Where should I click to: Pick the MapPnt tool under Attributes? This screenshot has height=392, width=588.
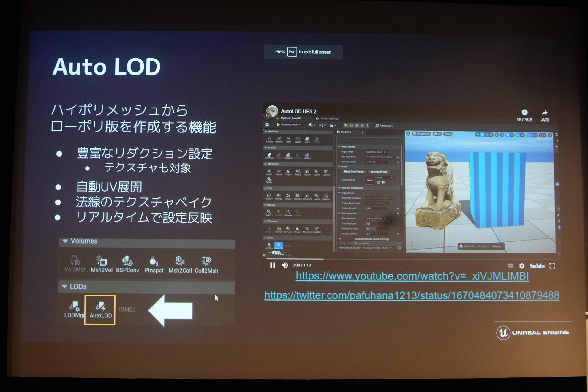(326, 172)
